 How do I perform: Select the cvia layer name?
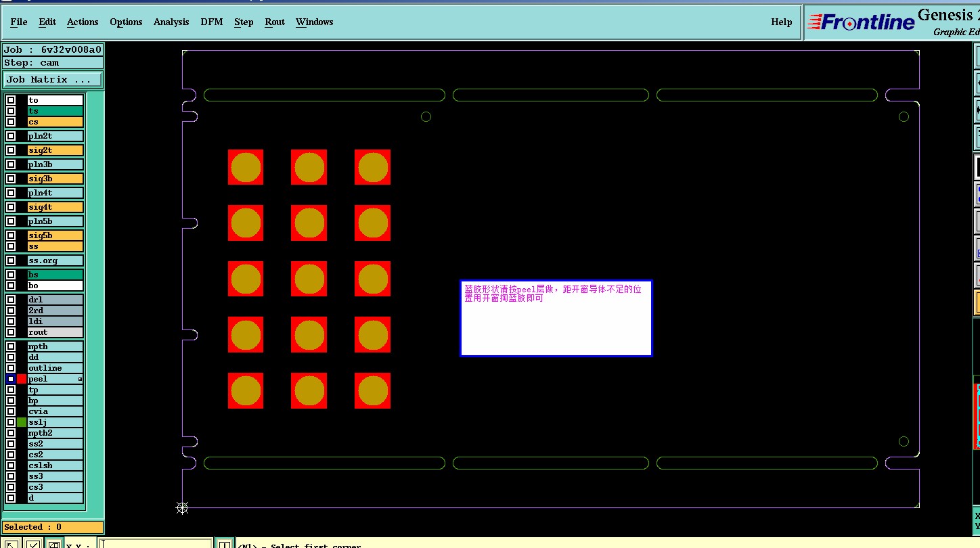[x=55, y=411]
